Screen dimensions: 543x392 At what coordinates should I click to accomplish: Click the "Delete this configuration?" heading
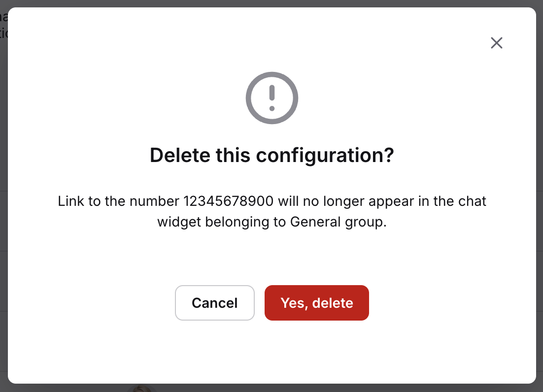point(272,156)
